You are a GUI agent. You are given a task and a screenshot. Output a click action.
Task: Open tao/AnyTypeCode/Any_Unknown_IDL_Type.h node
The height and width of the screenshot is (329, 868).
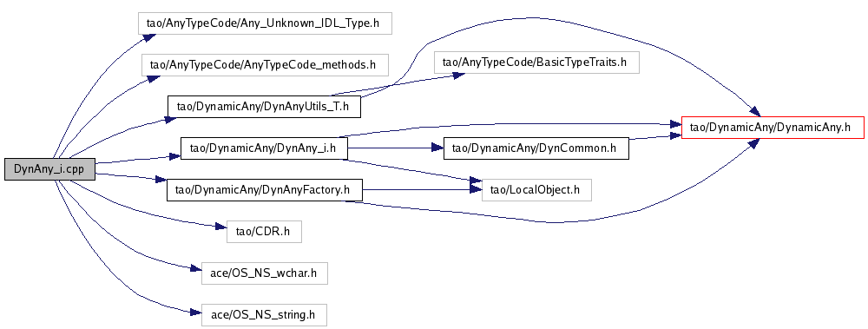[x=265, y=23]
